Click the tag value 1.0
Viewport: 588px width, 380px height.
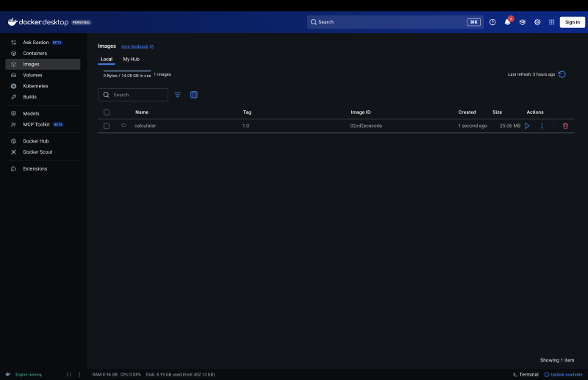pyautogui.click(x=245, y=126)
